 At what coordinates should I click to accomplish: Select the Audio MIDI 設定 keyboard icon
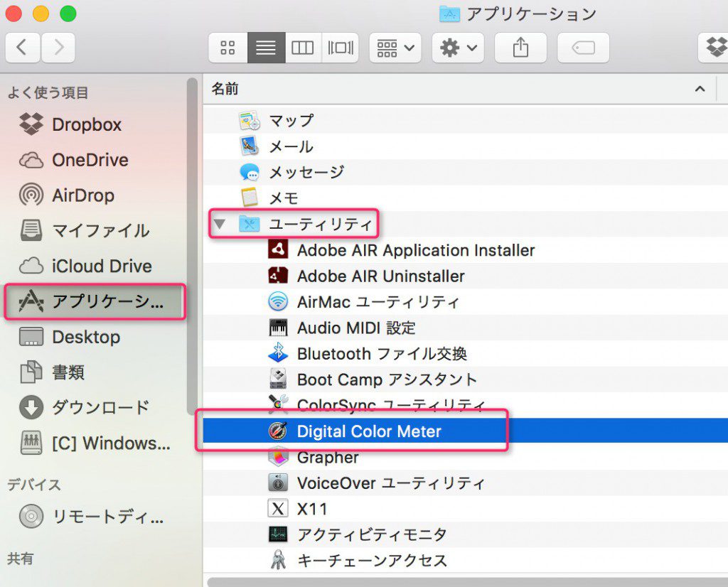point(278,328)
